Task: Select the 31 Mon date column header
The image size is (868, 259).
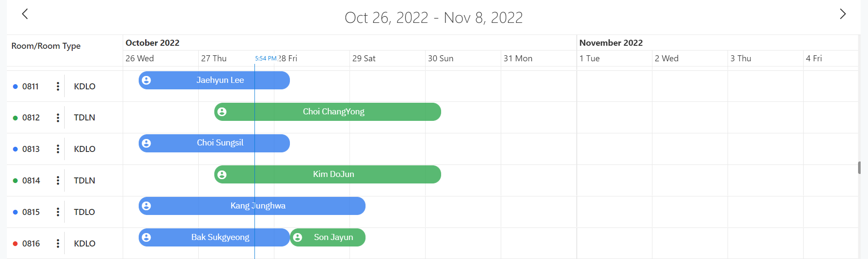Action: pyautogui.click(x=518, y=58)
